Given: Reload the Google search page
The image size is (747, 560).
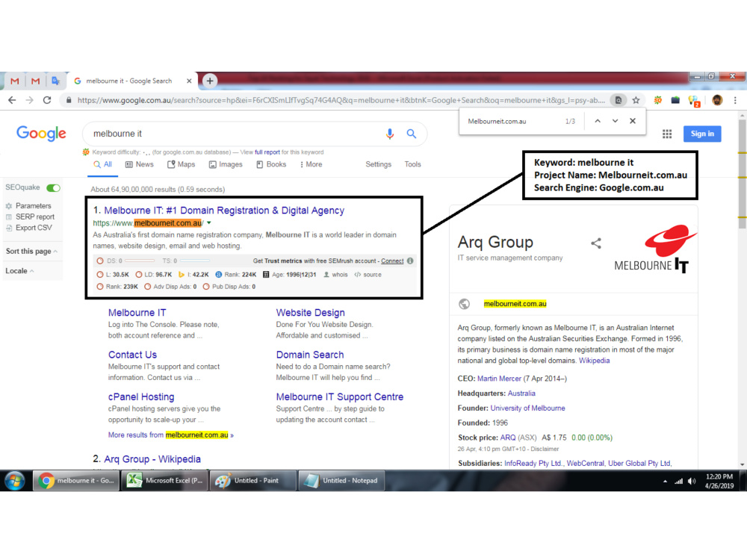Looking at the screenshot, I should tap(46, 100).
